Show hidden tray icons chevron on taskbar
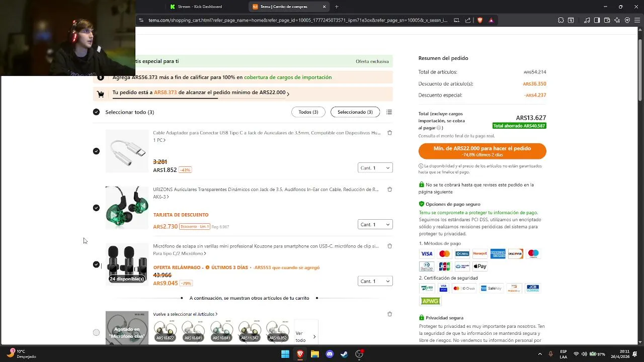This screenshot has height=362, width=644. point(540,354)
